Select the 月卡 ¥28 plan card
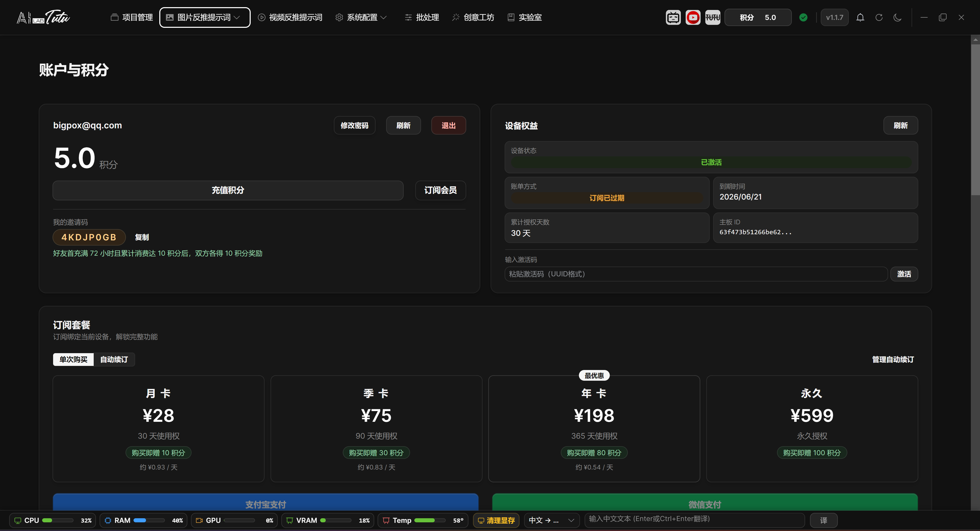This screenshot has width=980, height=531. point(158,429)
